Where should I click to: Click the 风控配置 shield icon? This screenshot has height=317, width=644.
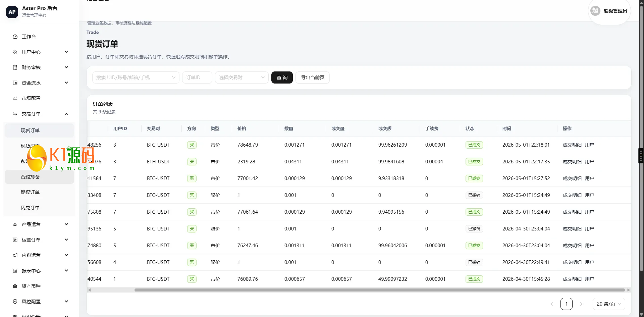coord(15,302)
